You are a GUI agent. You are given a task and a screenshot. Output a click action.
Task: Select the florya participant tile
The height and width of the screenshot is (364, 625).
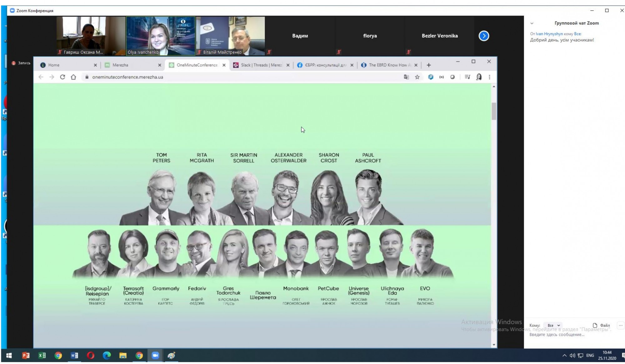[x=370, y=36]
